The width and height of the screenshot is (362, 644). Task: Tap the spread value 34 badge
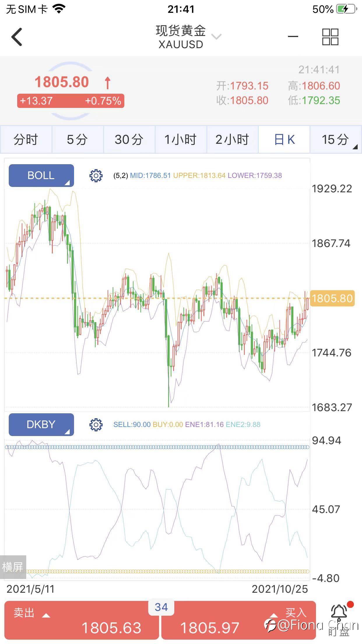click(x=161, y=607)
